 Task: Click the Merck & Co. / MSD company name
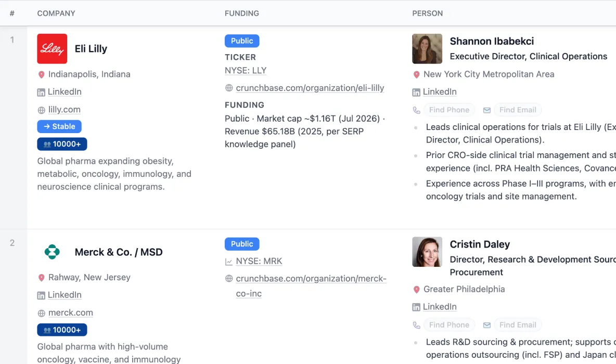coord(119,252)
